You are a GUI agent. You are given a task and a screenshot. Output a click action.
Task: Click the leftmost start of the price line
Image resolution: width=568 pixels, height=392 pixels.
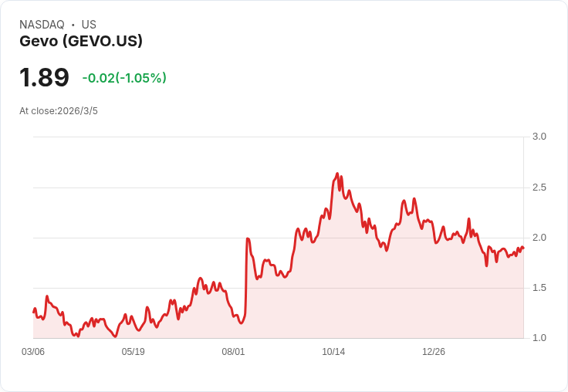[34, 312]
